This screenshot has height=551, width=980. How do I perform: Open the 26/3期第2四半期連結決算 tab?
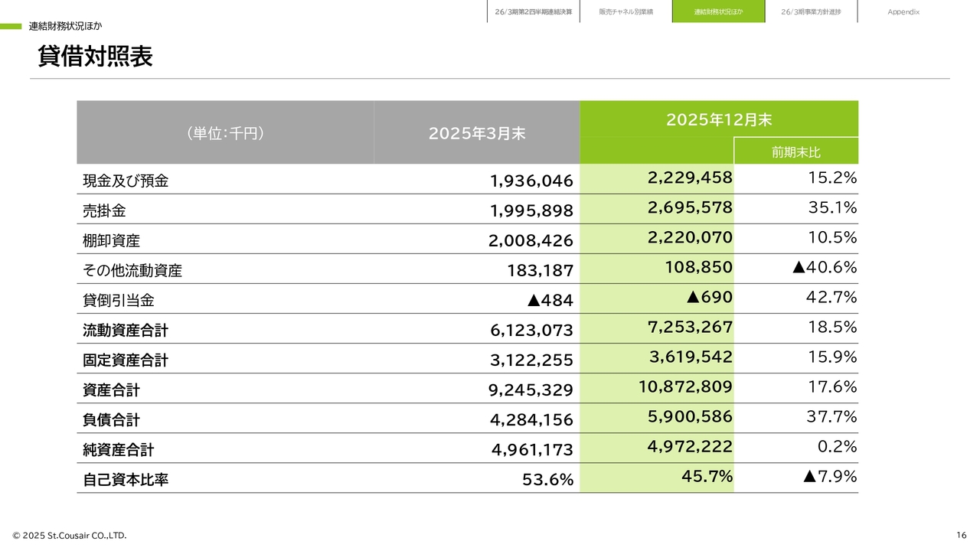click(533, 11)
